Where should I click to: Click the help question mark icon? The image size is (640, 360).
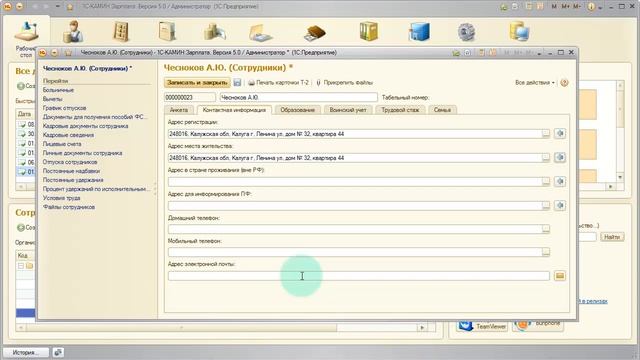click(x=564, y=83)
